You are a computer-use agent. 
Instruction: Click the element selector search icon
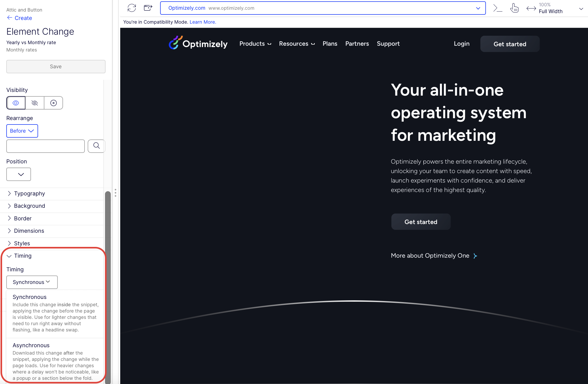96,146
